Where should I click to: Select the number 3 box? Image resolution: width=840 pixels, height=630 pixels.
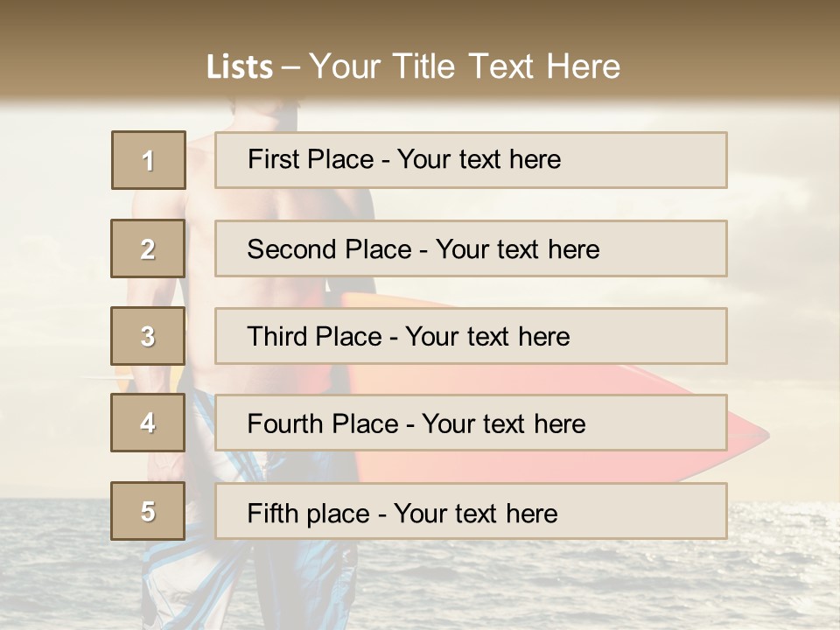(x=148, y=336)
